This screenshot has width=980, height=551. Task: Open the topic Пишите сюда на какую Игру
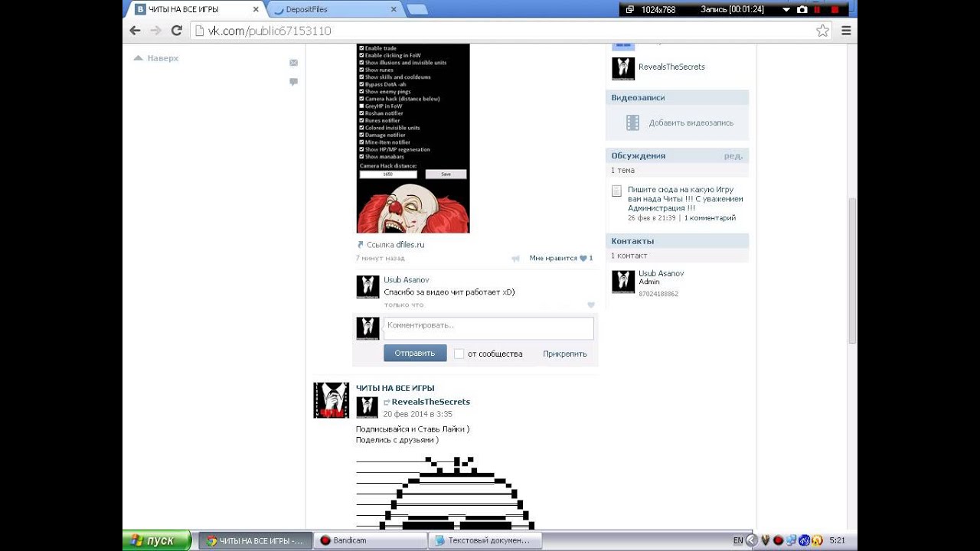pyautogui.click(x=685, y=198)
